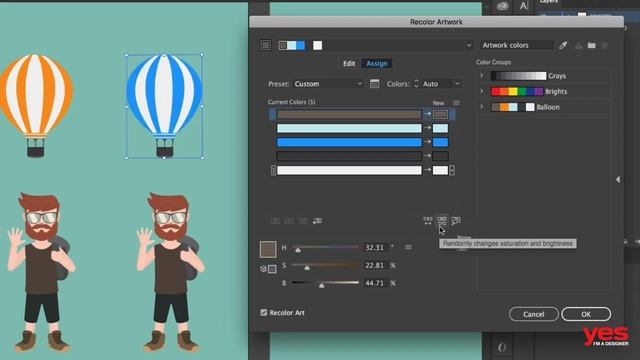Click the merge colors into a row icon
Viewport: 640px width, 360px height.
tap(275, 221)
